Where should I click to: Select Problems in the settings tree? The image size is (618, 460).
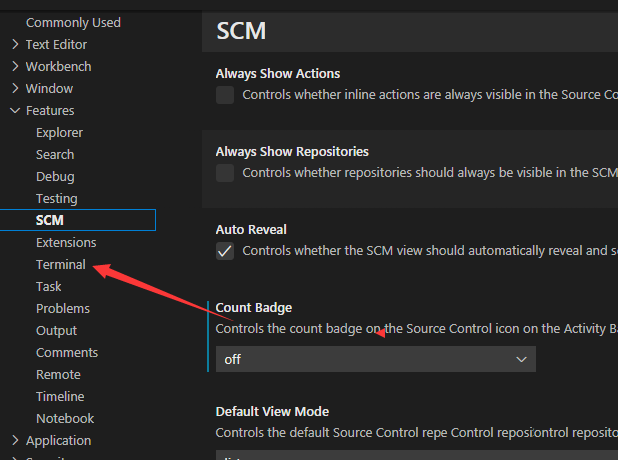click(62, 308)
